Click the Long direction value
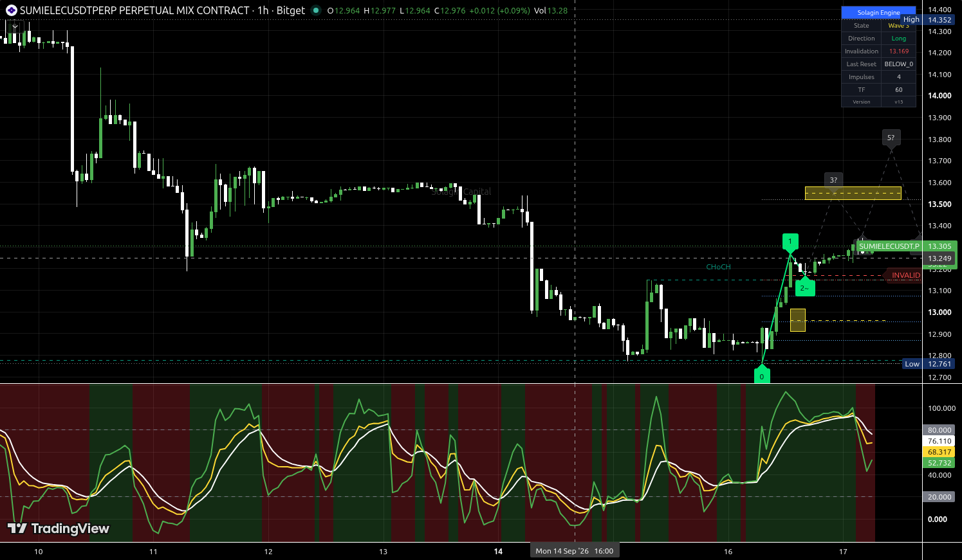This screenshot has width=962, height=560. [x=898, y=39]
